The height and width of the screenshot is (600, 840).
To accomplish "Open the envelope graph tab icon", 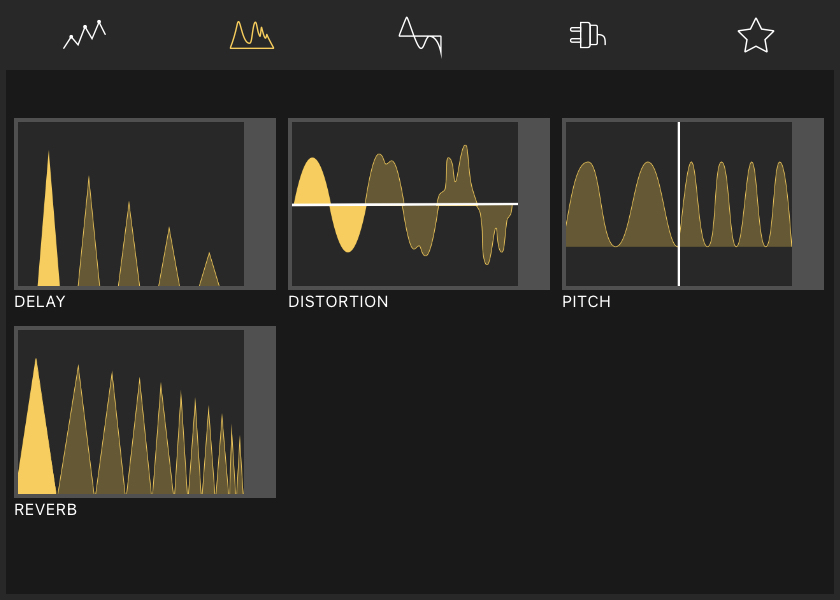I will (84, 35).
